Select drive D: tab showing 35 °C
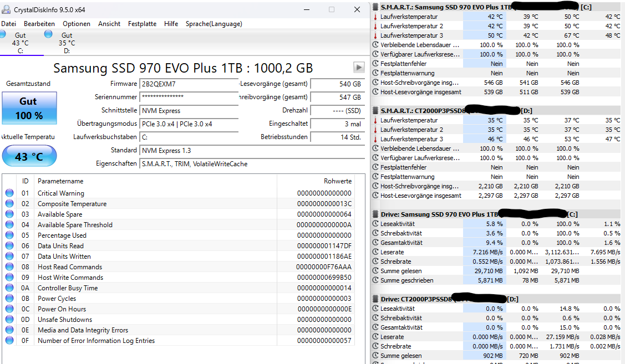Screen dimensions: 625x364 tap(67, 43)
